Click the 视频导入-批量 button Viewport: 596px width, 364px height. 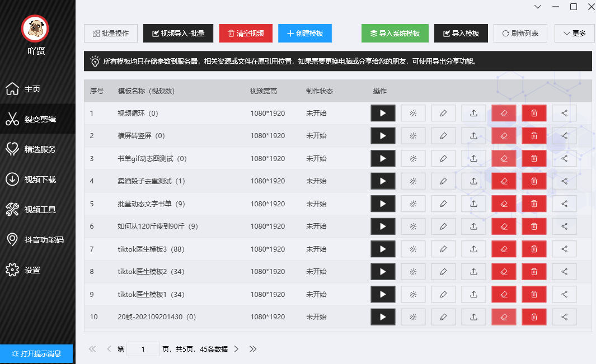pos(179,34)
